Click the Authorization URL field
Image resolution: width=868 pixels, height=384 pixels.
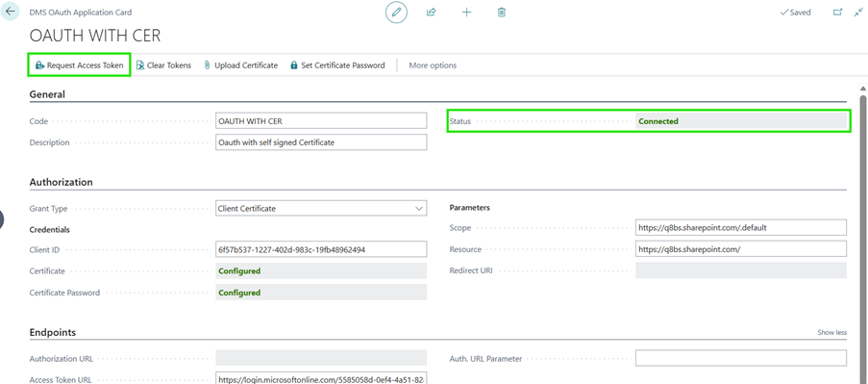point(321,359)
